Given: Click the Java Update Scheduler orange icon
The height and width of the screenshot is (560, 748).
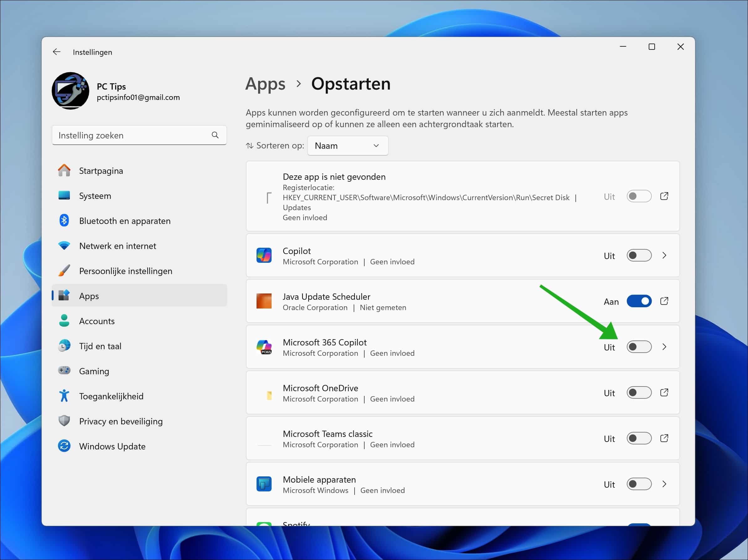Looking at the screenshot, I should [x=264, y=301].
